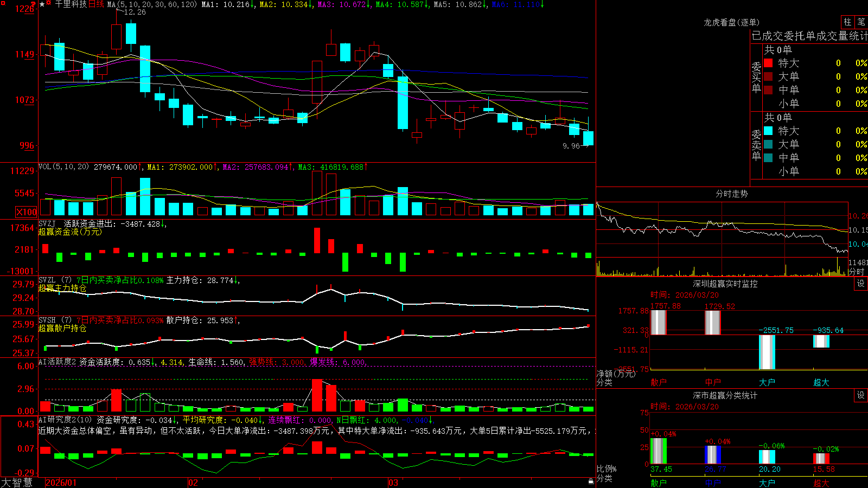The image size is (868, 488).
Task: Click the 2026/01 date marker on timeline
Action: (x=61, y=483)
